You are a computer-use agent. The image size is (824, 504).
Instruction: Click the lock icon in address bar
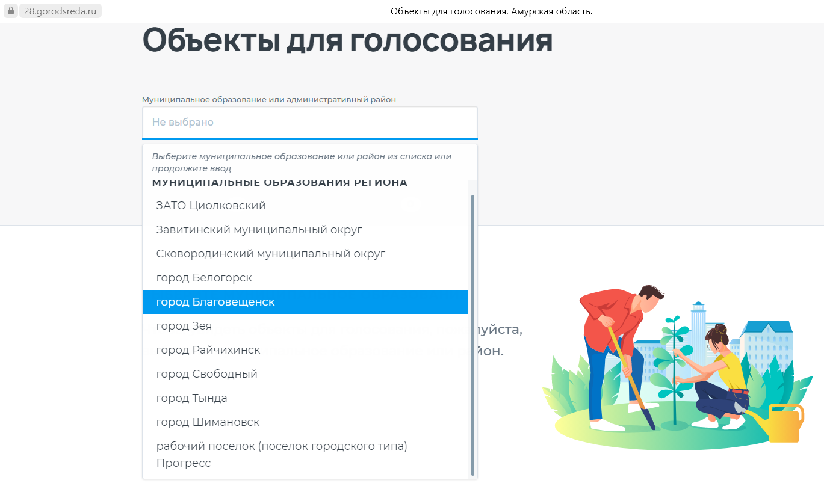[10, 11]
